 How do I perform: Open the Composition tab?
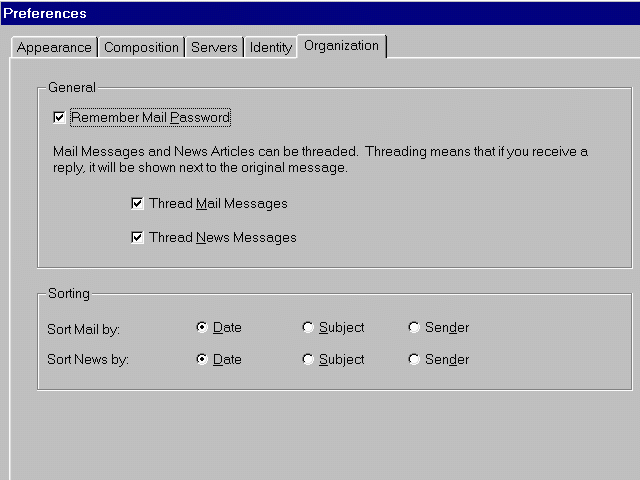(x=141, y=47)
